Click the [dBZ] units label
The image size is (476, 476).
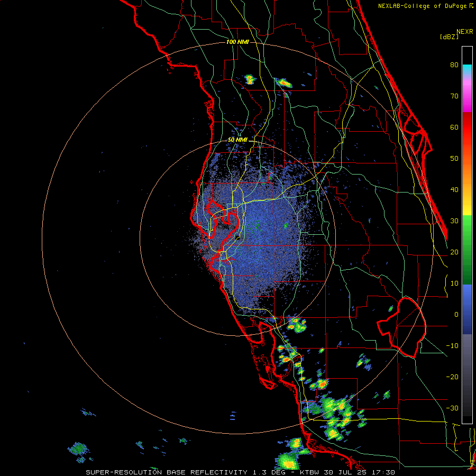pyautogui.click(x=449, y=37)
